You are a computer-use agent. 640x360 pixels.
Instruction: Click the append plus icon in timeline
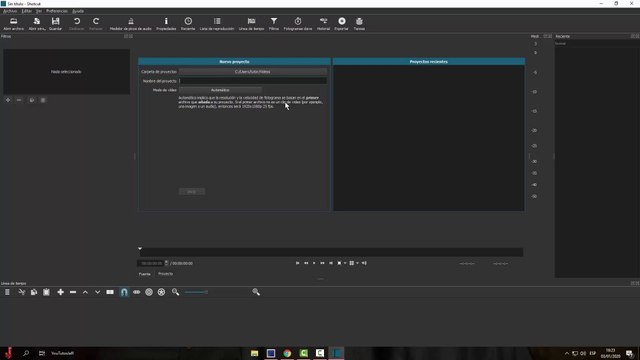tap(60, 292)
